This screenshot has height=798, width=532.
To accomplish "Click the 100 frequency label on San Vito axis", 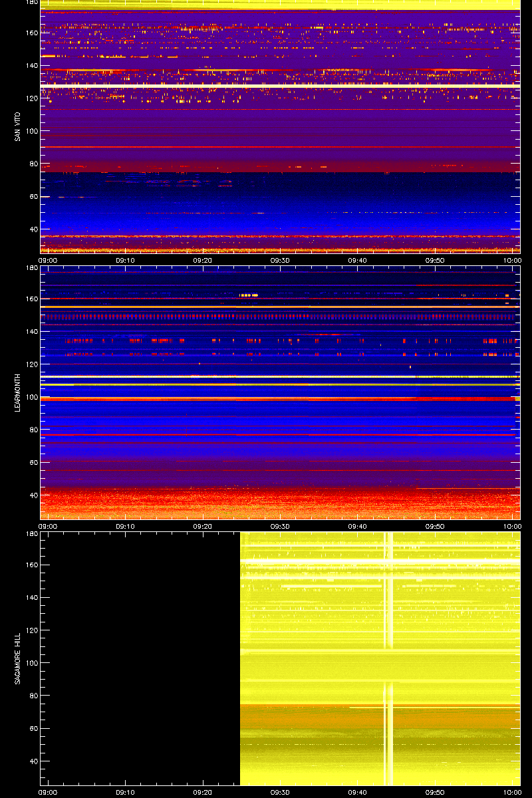I will click(31, 131).
